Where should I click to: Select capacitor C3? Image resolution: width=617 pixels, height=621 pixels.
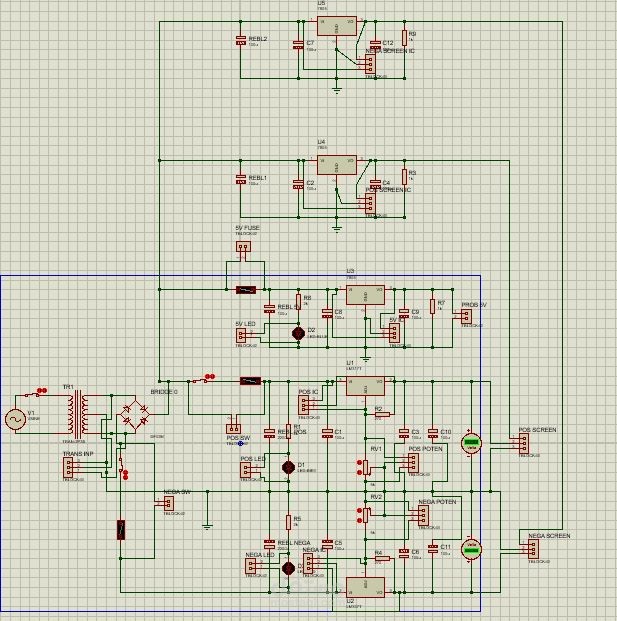[404, 434]
